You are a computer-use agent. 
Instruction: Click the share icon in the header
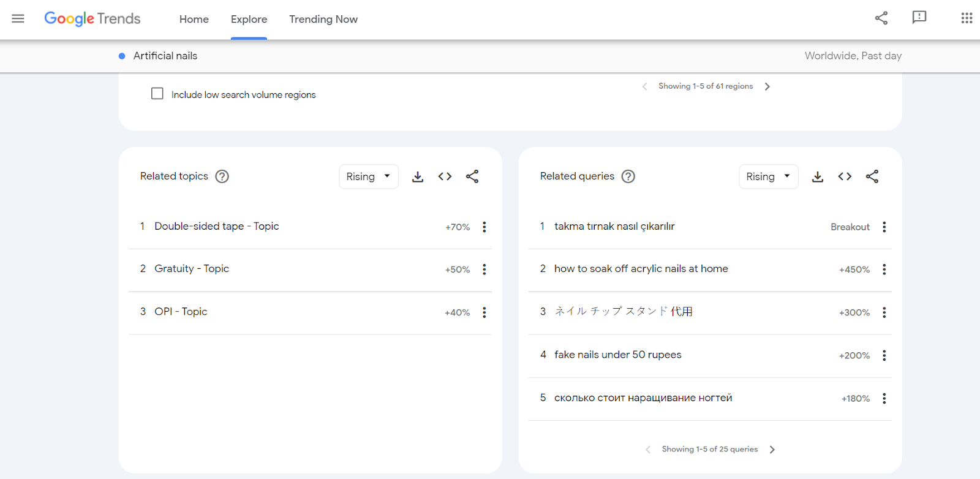tap(881, 18)
